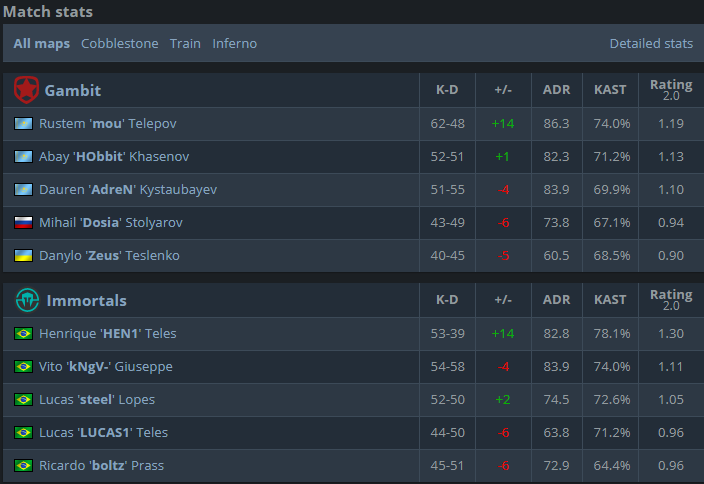Switch to the Inferno map tab
This screenshot has width=704, height=484.
click(x=234, y=44)
